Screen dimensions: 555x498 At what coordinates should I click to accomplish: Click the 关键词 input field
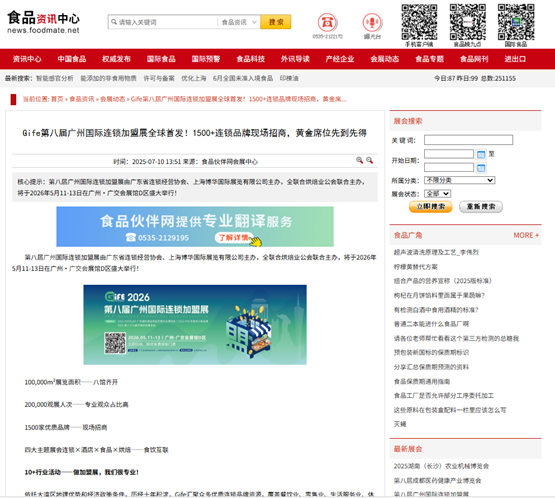click(468, 140)
